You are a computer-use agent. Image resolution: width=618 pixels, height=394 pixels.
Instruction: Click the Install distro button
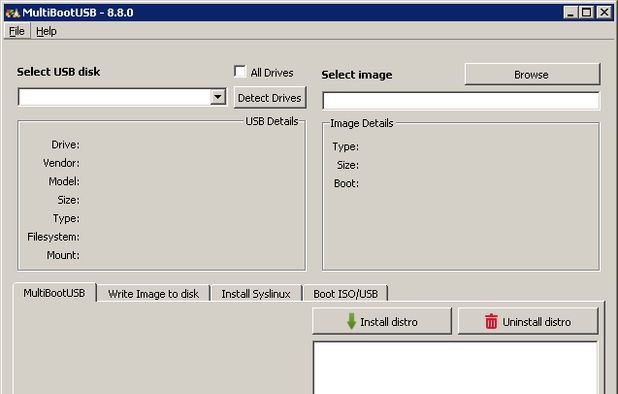[x=382, y=322]
